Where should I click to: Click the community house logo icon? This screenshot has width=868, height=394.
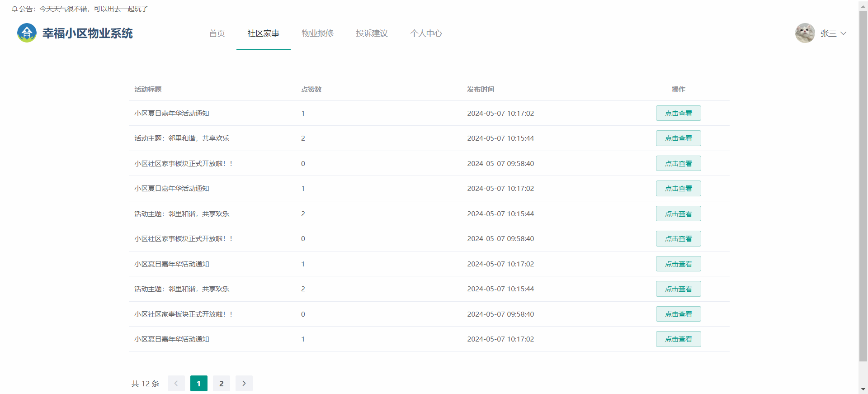pyautogui.click(x=27, y=33)
